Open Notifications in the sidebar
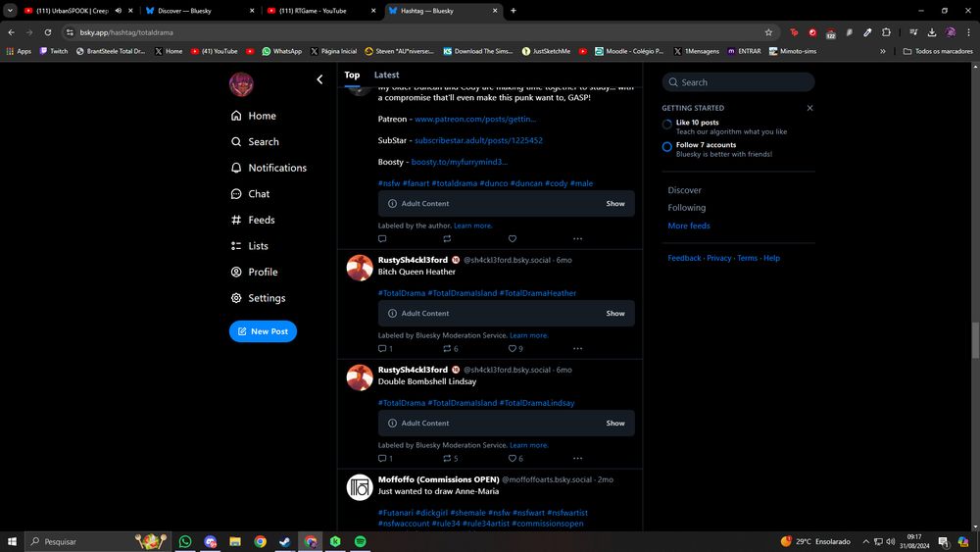 [269, 168]
